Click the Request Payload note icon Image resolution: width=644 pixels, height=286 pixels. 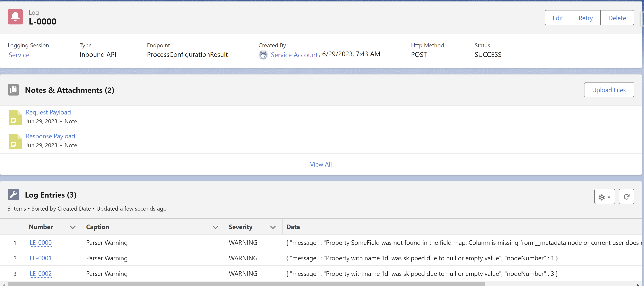tap(15, 117)
